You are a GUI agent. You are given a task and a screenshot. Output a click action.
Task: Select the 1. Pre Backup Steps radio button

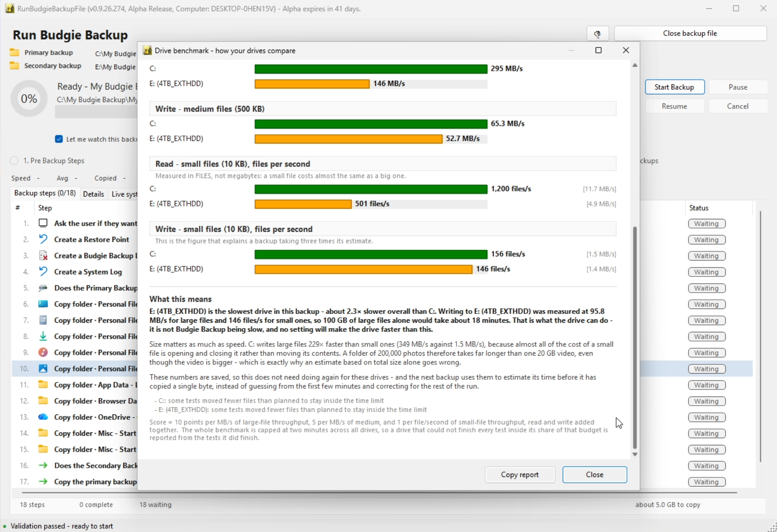click(x=14, y=161)
